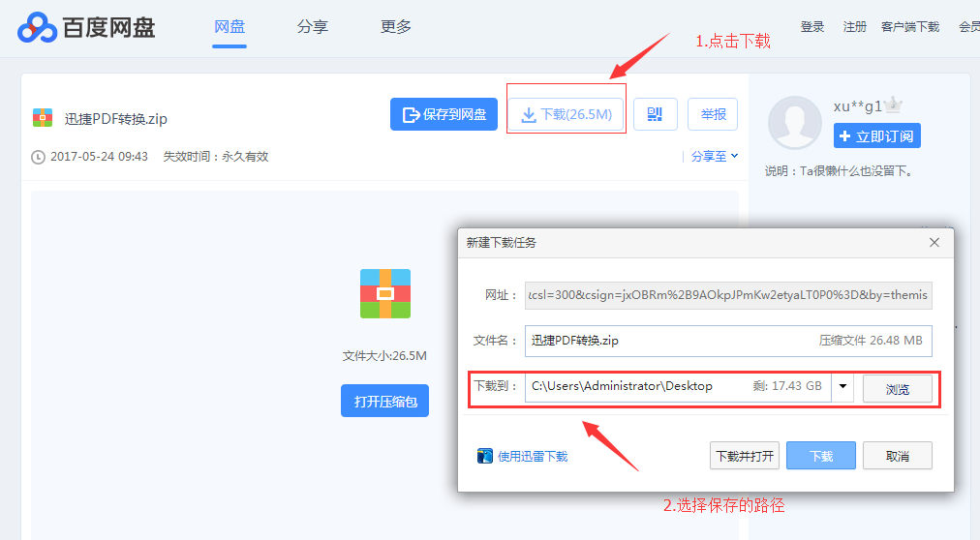Image resolution: width=980 pixels, height=540 pixels.
Task: Click the 使用迅雷下载 link
Action: tap(532, 456)
